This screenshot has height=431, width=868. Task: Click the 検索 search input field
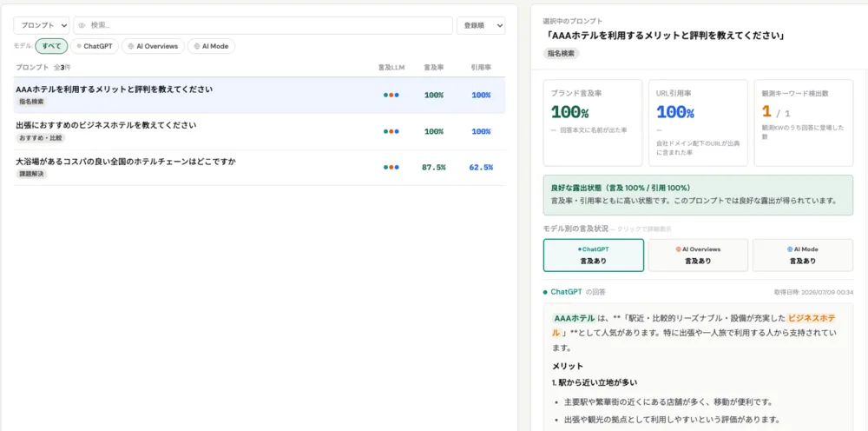[263, 25]
